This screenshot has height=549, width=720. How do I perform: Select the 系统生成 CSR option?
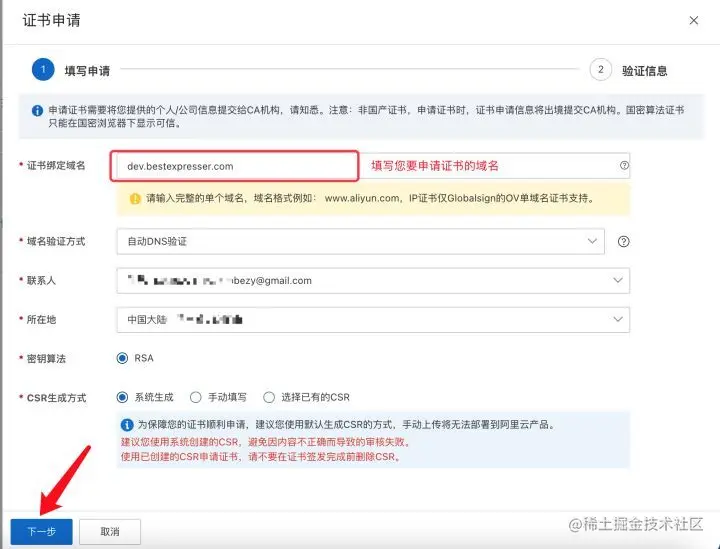[122, 397]
